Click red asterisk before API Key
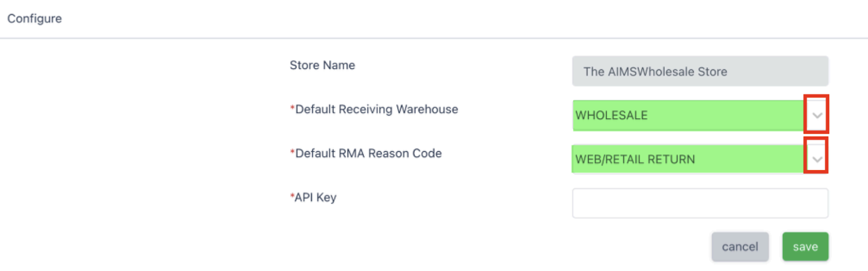Image resolution: width=868 pixels, height=271 pixels. pos(292,195)
